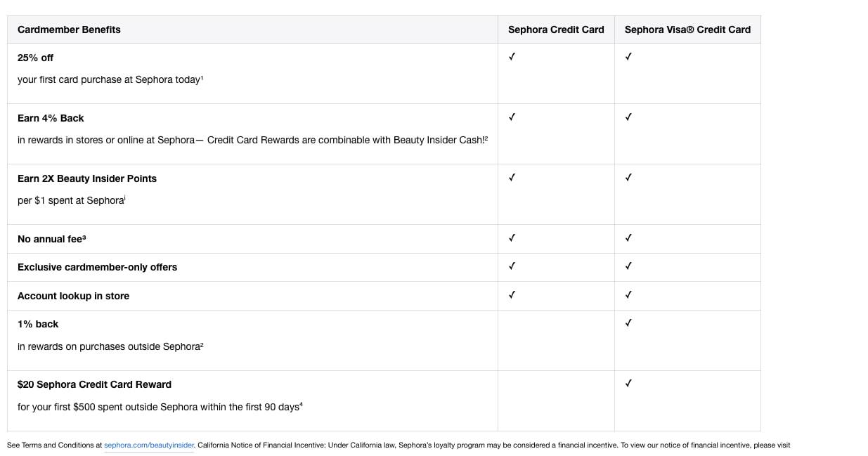Select the Sephora Credit Card column header
This screenshot has height=456, width=868.
pos(556,30)
